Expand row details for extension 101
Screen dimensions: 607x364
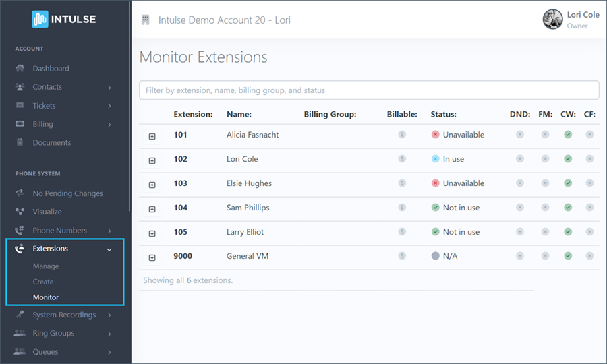[152, 136]
